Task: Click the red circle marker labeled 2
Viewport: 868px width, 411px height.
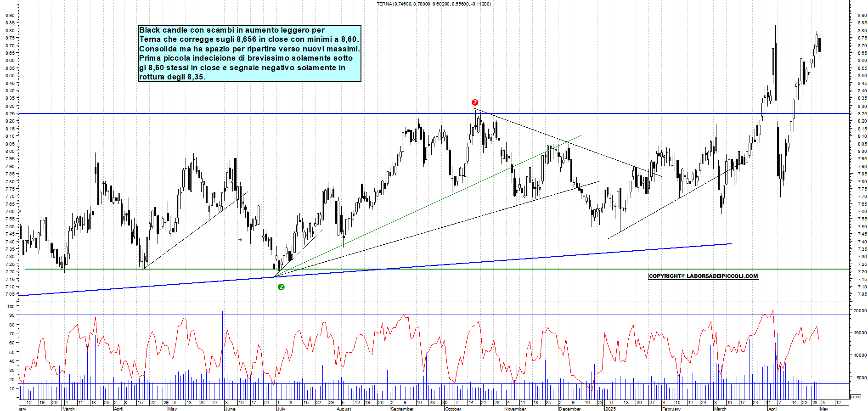Action: point(475,102)
